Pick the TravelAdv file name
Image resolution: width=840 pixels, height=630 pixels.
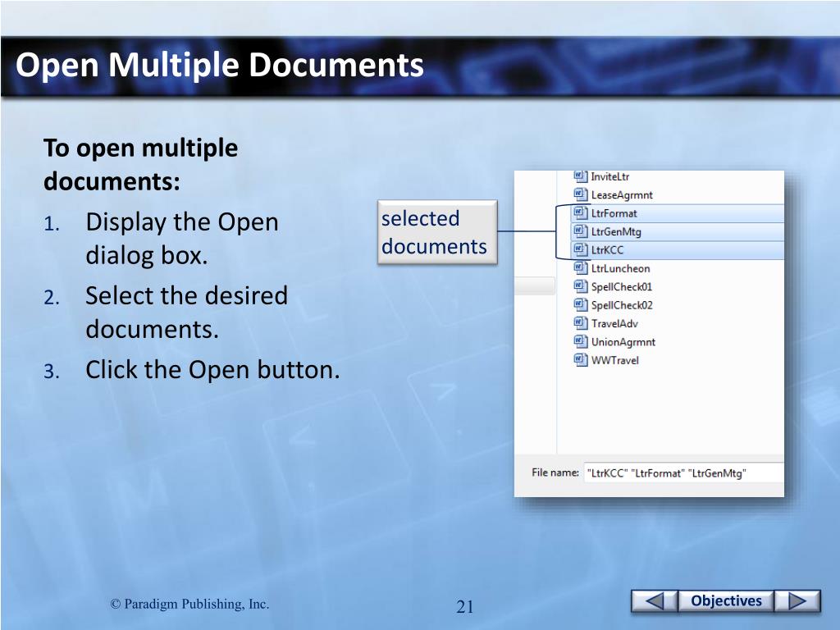614,323
